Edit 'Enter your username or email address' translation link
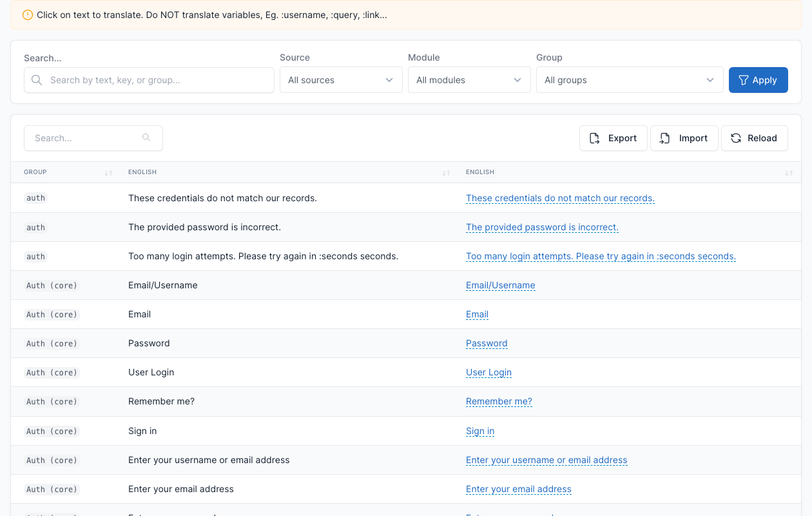 [x=546, y=460]
